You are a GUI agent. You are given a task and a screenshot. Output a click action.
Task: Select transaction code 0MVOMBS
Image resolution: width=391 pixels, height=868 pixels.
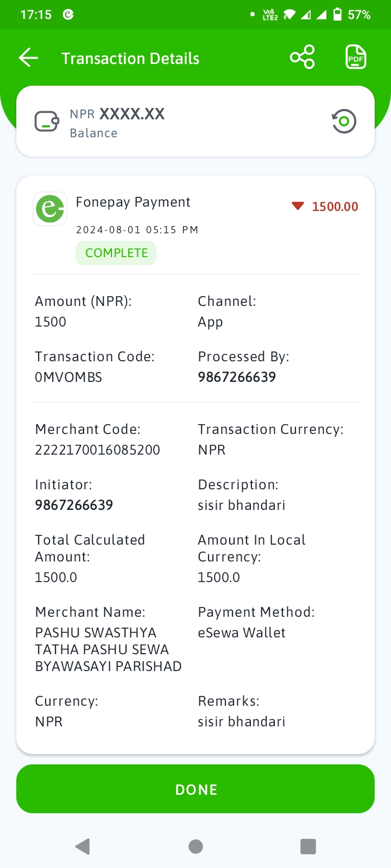(x=68, y=377)
